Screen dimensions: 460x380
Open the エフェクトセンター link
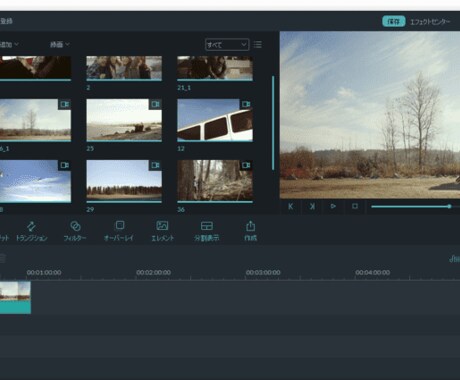point(430,22)
